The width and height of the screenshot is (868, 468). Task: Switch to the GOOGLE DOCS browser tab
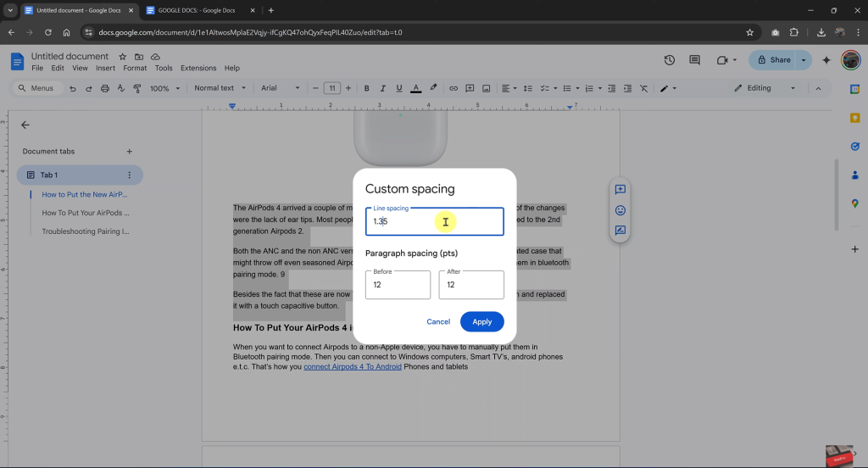coord(197,10)
